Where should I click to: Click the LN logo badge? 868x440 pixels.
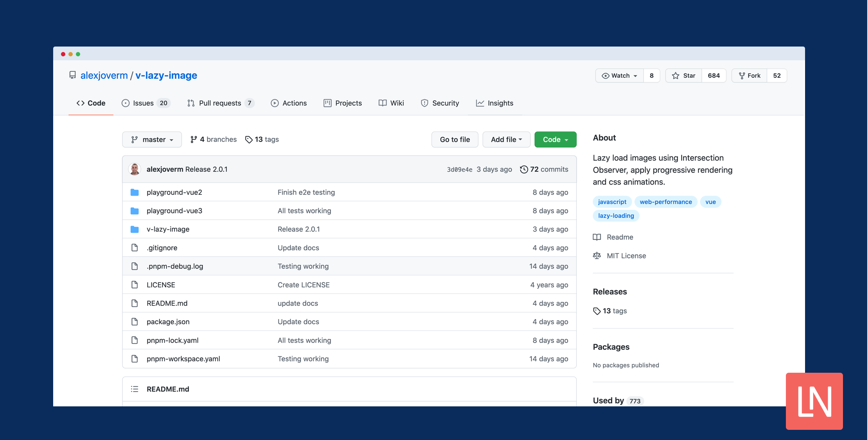(814, 401)
